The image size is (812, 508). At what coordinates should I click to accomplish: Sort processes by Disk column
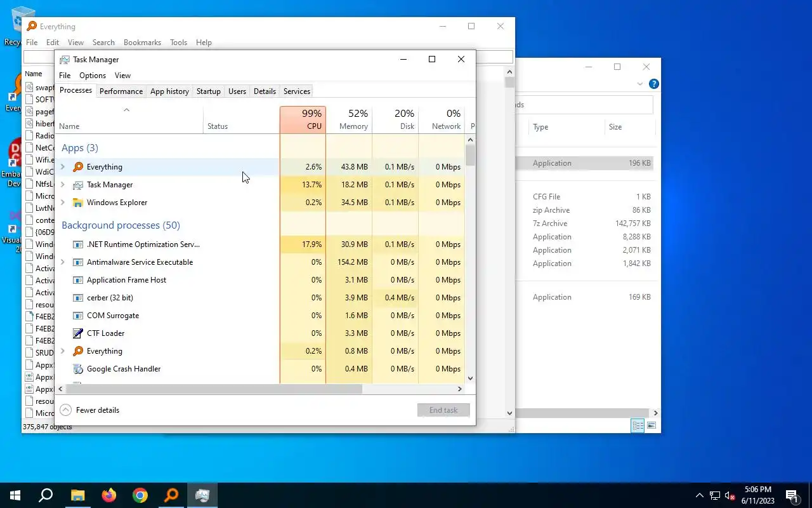395,119
